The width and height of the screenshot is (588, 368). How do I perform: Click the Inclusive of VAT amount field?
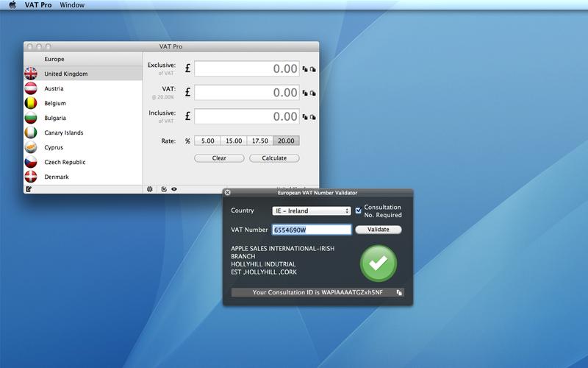click(247, 116)
